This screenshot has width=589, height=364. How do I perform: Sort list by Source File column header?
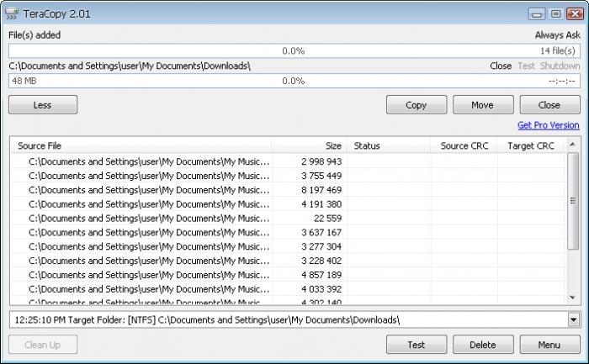141,145
